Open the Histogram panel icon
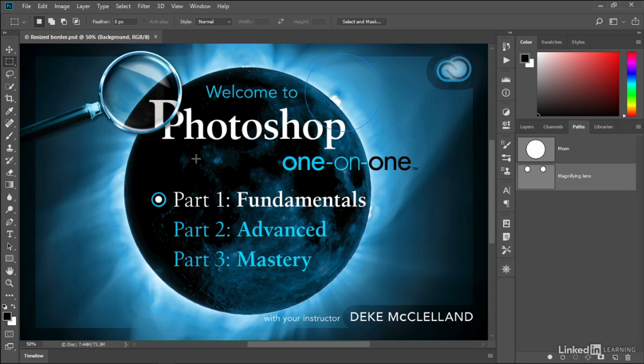Image resolution: width=644 pixels, height=364 pixels. click(x=506, y=79)
